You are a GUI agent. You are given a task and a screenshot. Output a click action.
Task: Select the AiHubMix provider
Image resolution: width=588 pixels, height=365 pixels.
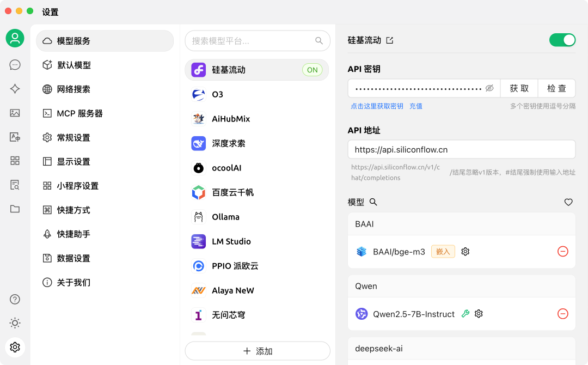tap(257, 119)
